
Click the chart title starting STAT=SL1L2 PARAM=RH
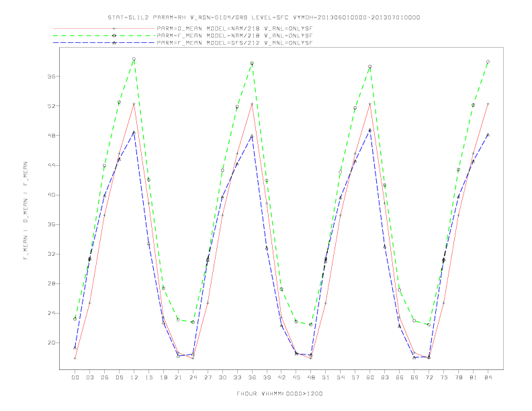(x=263, y=17)
